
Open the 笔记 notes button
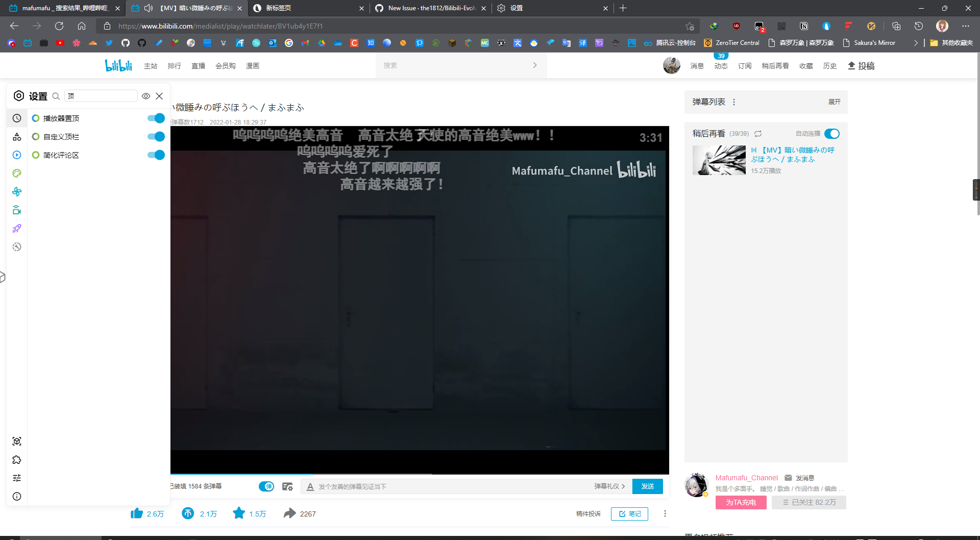(x=629, y=514)
